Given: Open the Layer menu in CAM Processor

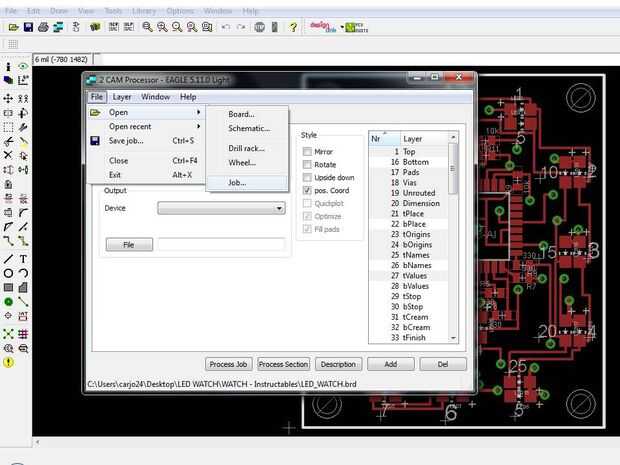Looking at the screenshot, I should tap(122, 97).
